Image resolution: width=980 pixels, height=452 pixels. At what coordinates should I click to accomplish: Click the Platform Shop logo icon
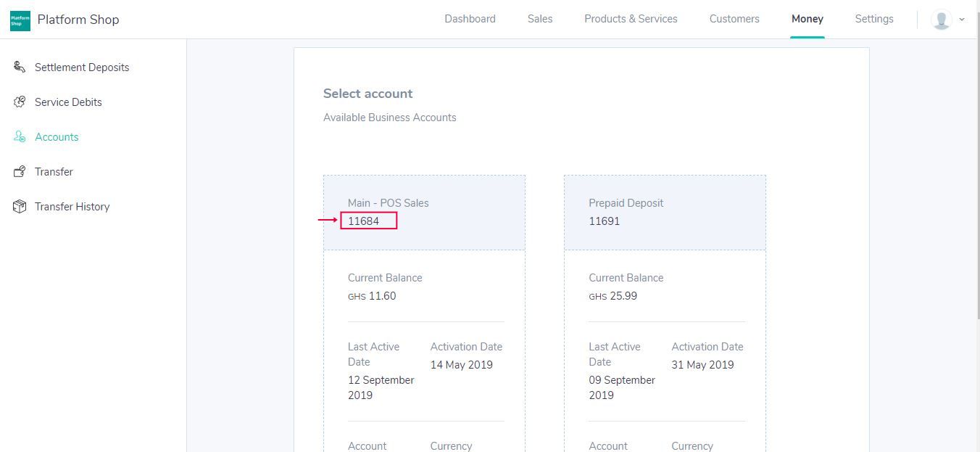tap(20, 20)
